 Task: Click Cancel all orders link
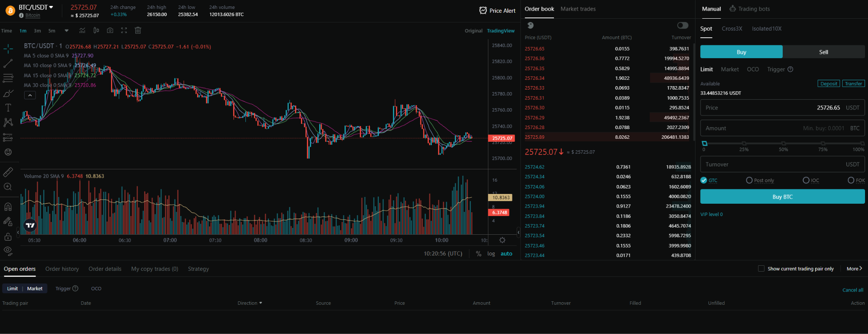click(853, 290)
